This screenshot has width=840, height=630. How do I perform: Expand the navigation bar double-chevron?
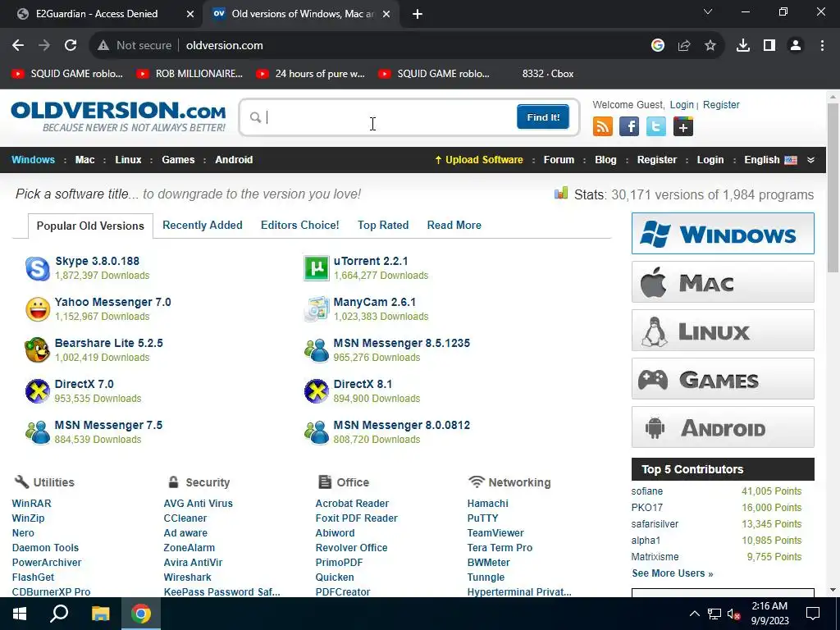point(811,160)
